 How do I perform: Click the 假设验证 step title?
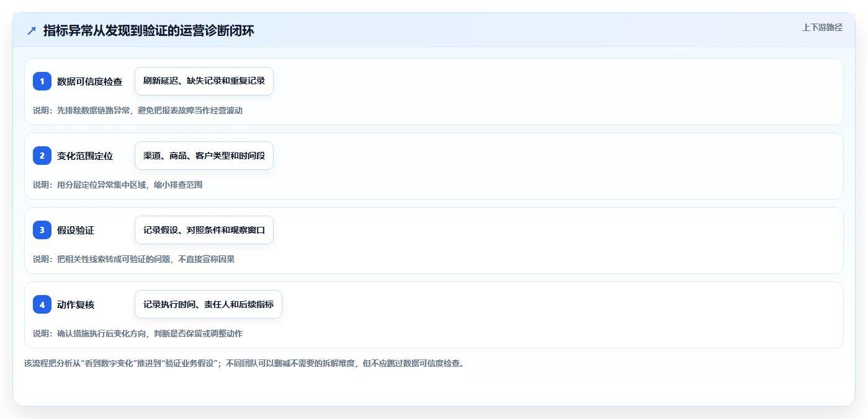pos(76,230)
